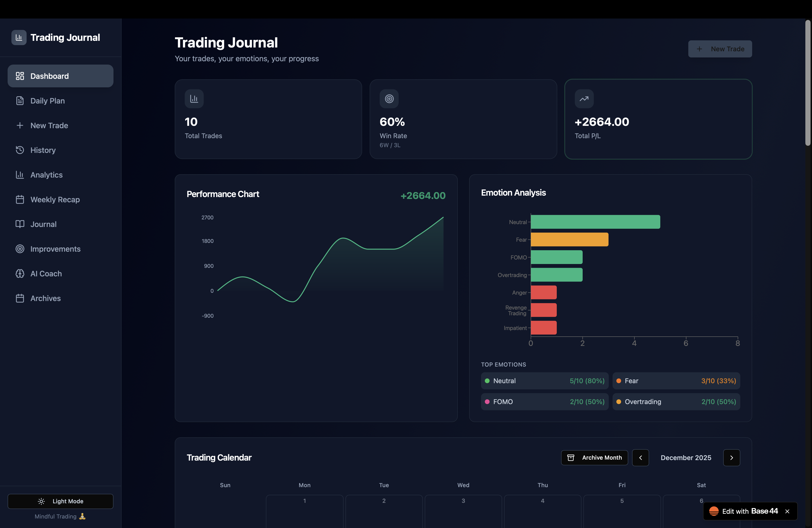
Task: Click the Daily Plan document icon
Action: (20, 101)
